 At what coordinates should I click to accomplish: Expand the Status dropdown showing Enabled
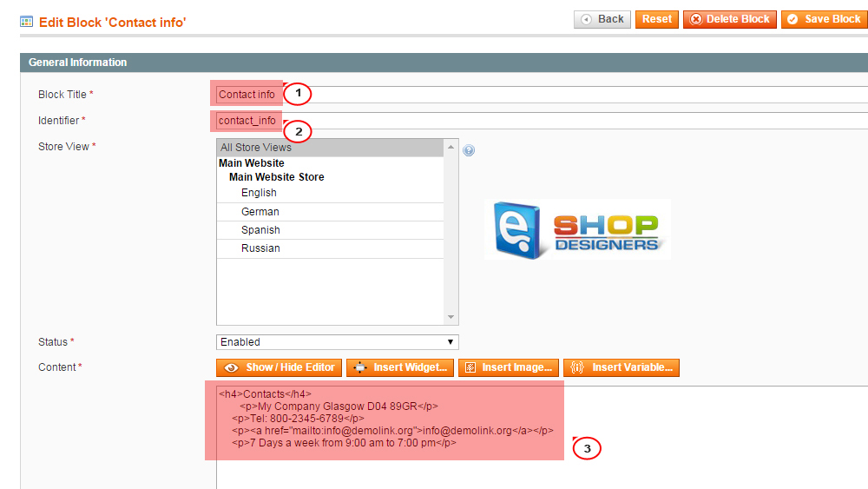click(337, 342)
